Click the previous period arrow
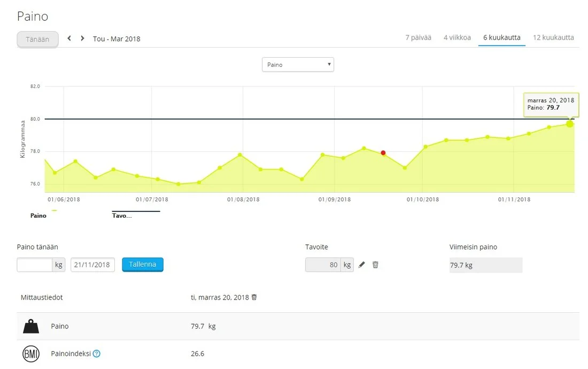This screenshot has height=369, width=588. tap(69, 39)
